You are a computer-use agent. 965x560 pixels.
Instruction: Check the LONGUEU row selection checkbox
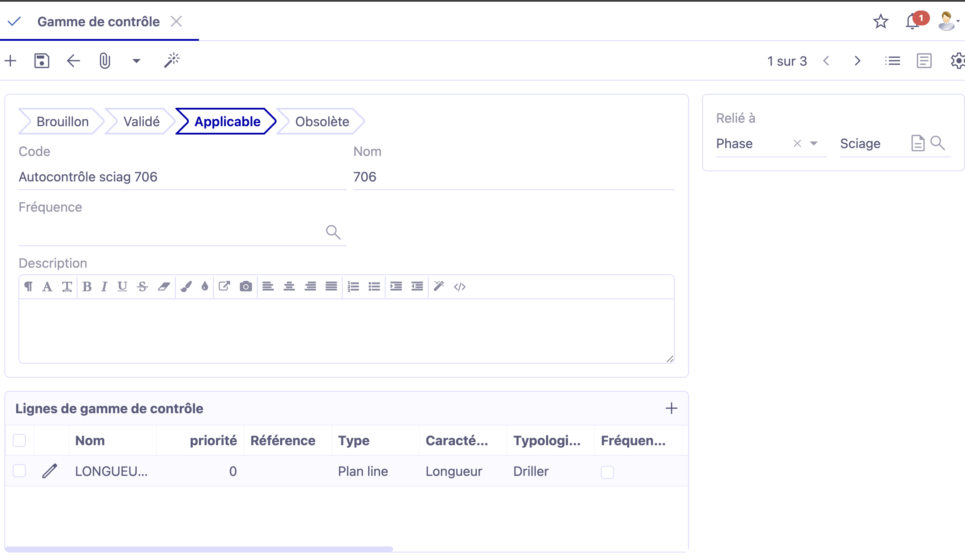(19, 471)
